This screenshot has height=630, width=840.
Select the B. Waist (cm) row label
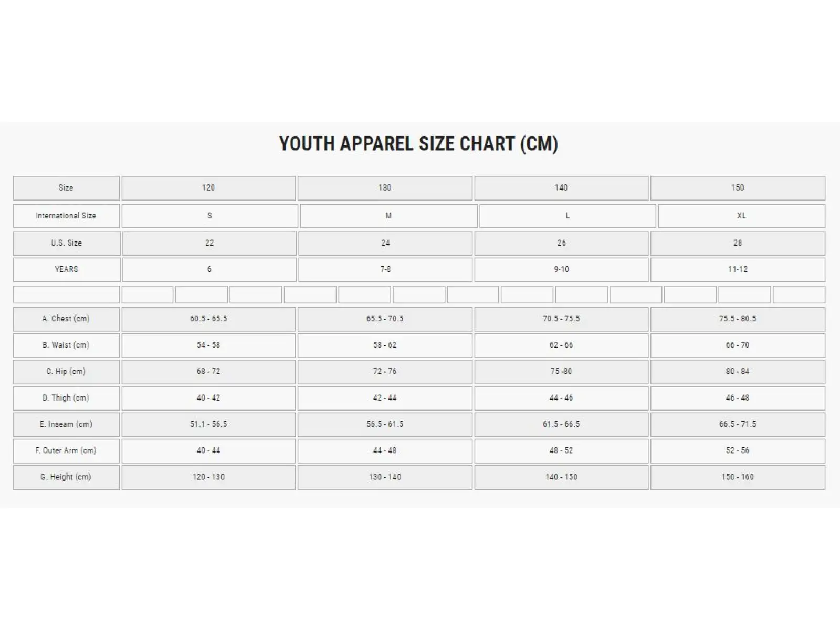[x=66, y=345]
